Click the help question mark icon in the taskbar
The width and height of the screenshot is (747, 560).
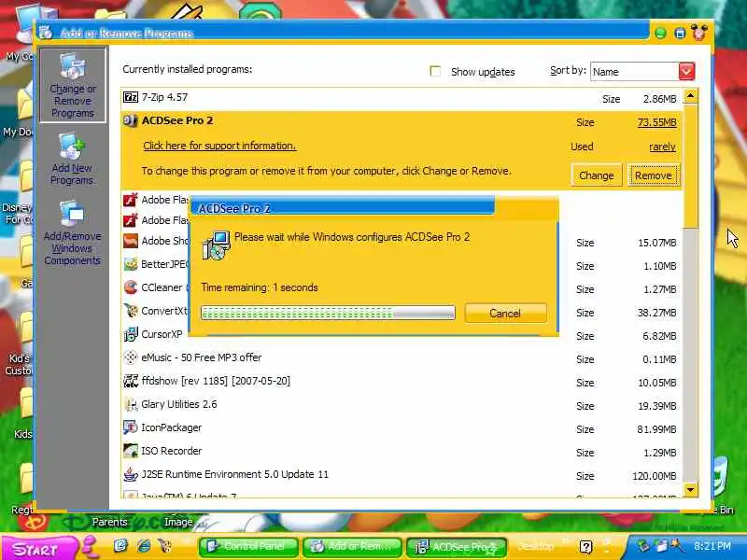586,546
